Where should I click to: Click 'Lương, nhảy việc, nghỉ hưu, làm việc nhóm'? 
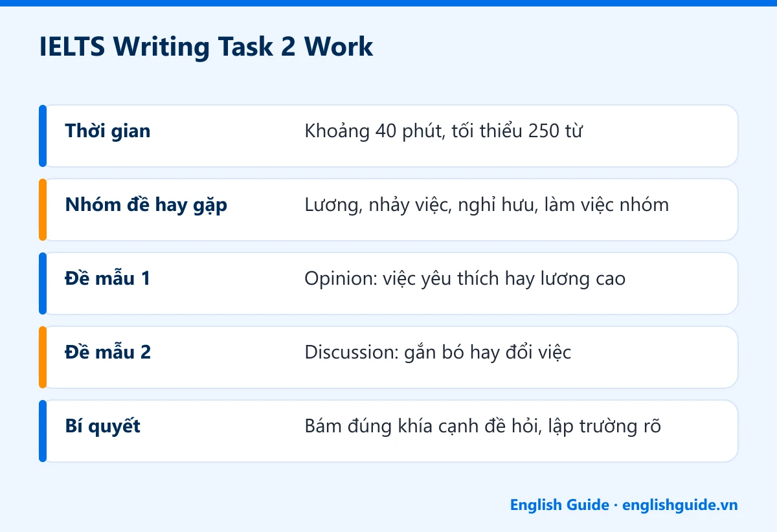coord(486,206)
